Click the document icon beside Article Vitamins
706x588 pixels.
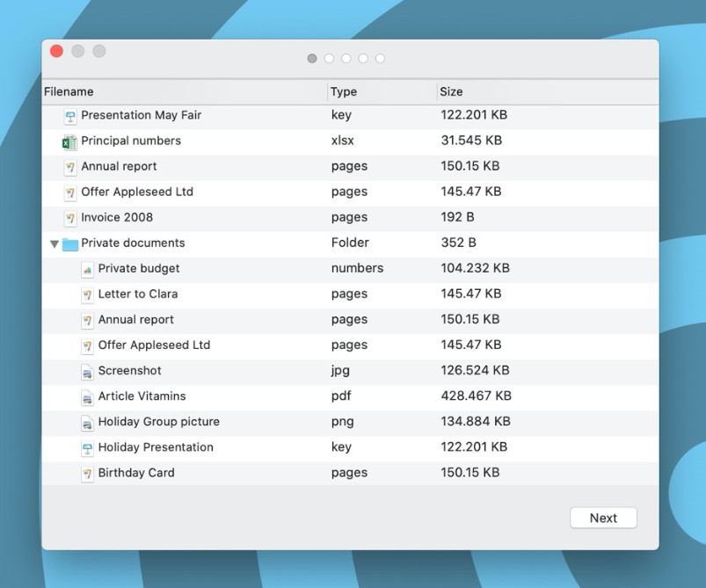[87, 397]
